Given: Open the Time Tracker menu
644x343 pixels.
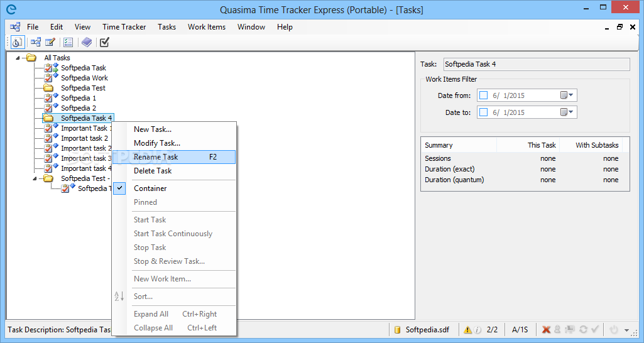Looking at the screenshot, I should (124, 27).
